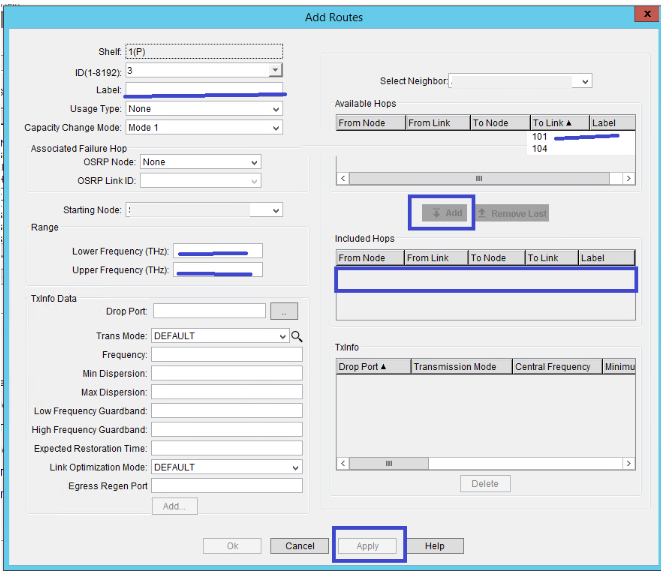
Task: Sort TxInfo table by Drop Port column
Action: click(x=373, y=366)
